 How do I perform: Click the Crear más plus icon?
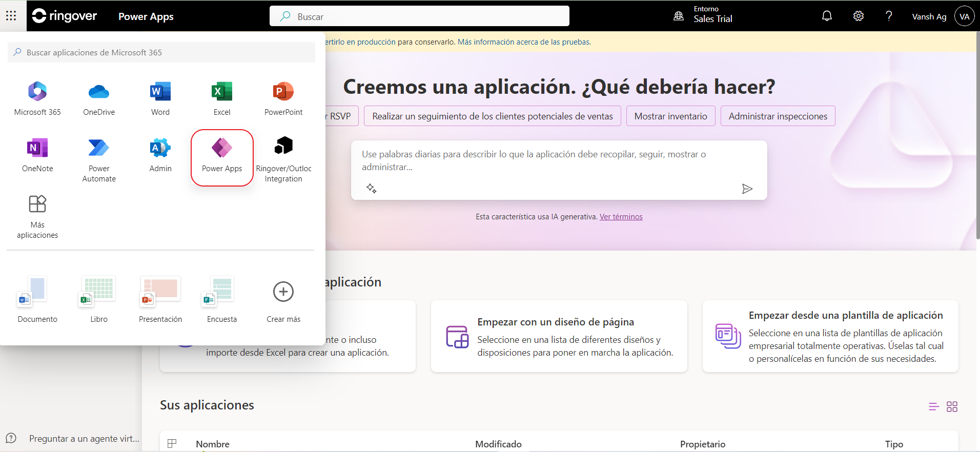[x=283, y=292]
